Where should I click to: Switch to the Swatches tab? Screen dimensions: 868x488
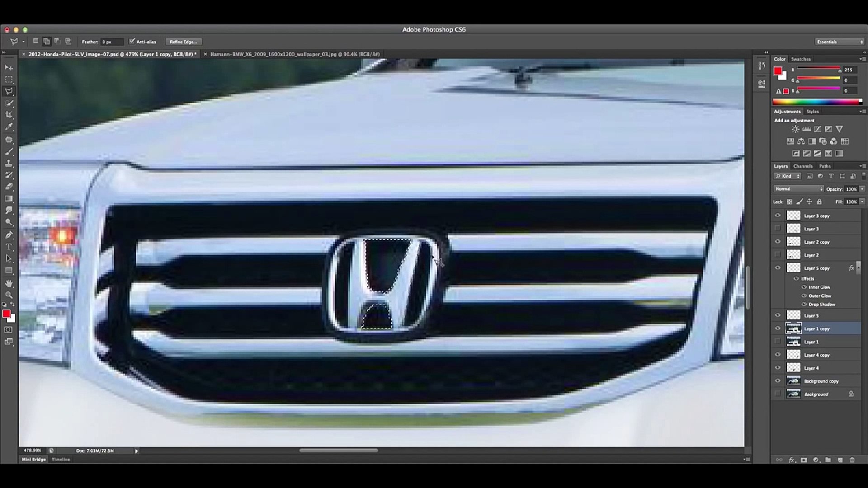pyautogui.click(x=801, y=59)
